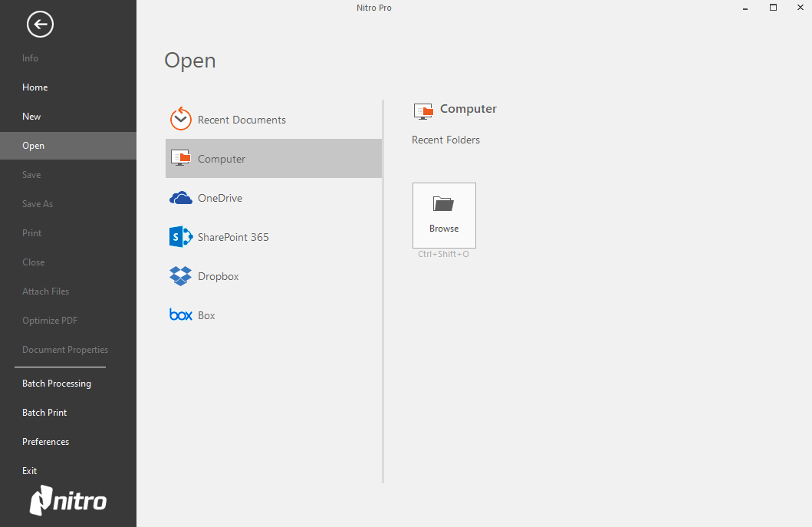
Task: Open Batch Processing
Action: point(56,384)
